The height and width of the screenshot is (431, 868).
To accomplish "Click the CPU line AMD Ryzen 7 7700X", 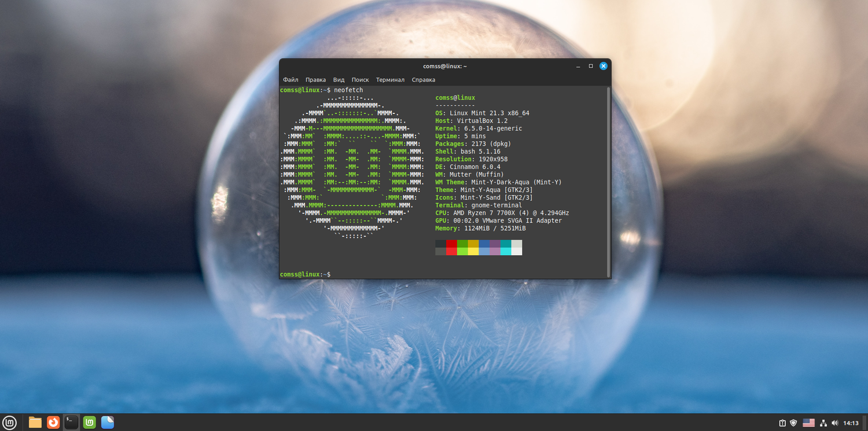I will click(502, 213).
